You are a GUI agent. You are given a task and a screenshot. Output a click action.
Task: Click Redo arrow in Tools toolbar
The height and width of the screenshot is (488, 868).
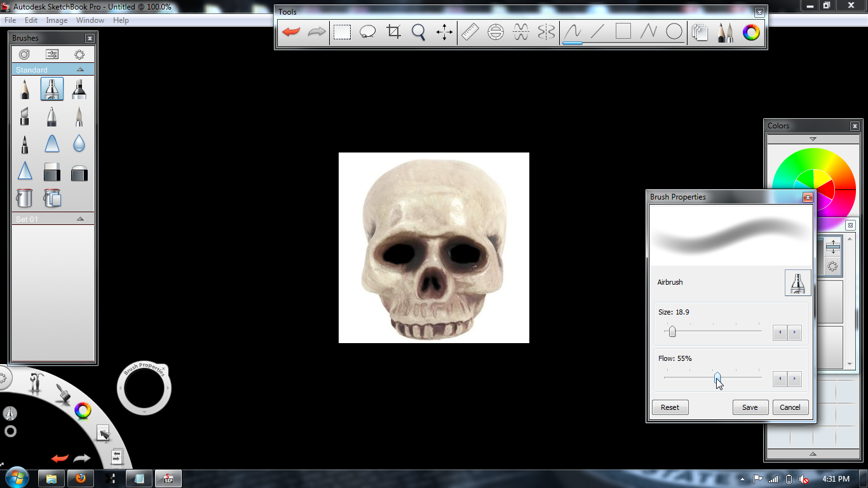[316, 32]
